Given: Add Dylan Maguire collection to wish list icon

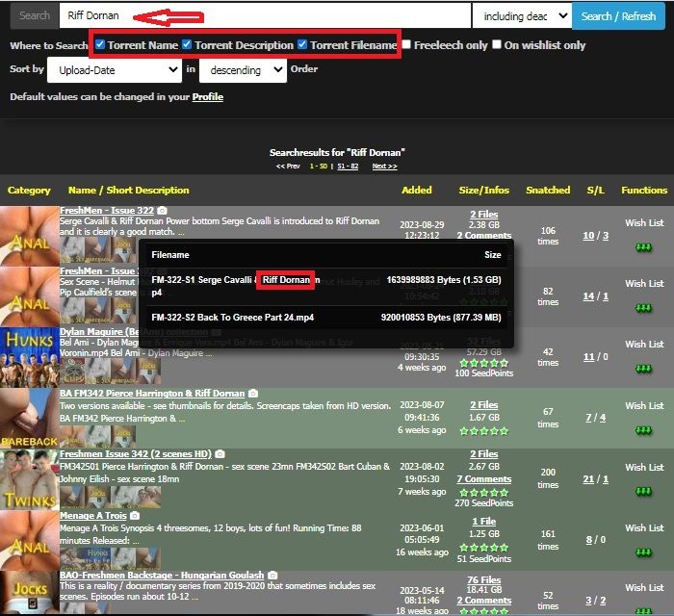Looking at the screenshot, I should (x=643, y=370).
